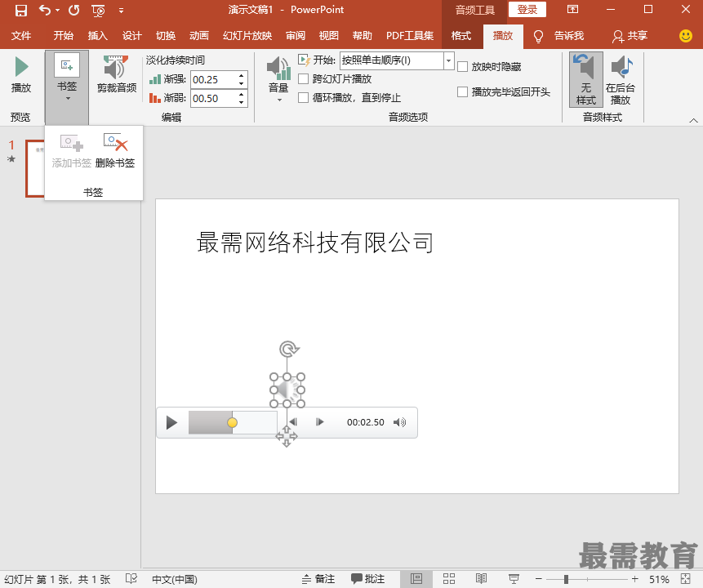703x588 pixels.
Task: Switch to the 格式 audio tools tab
Action: point(461,35)
